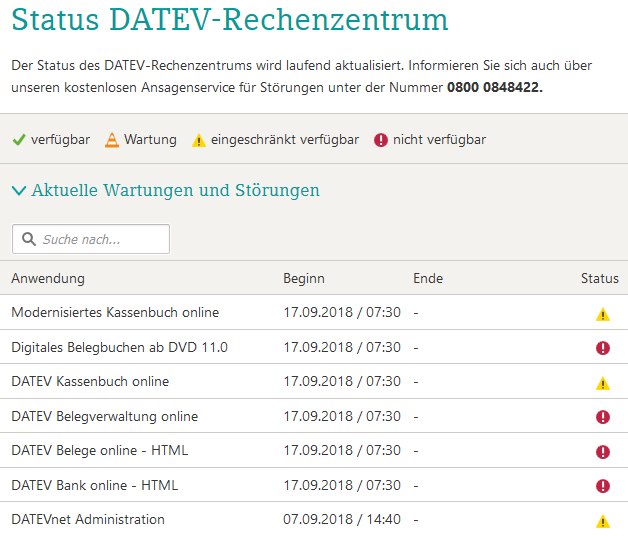
Task: Click the 07.09.2018 / 14:40 start date
Action: [342, 520]
